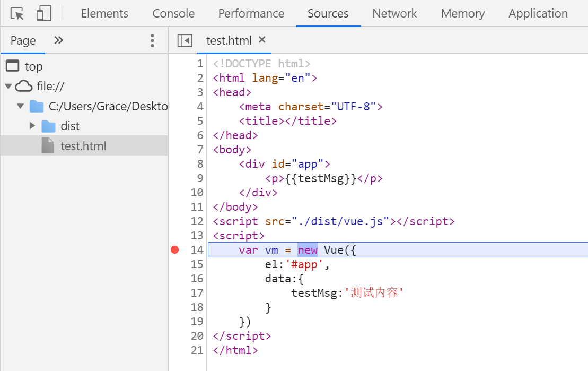Click the <!DOCTYPE html> line
The height and width of the screenshot is (371, 588).
click(x=262, y=64)
